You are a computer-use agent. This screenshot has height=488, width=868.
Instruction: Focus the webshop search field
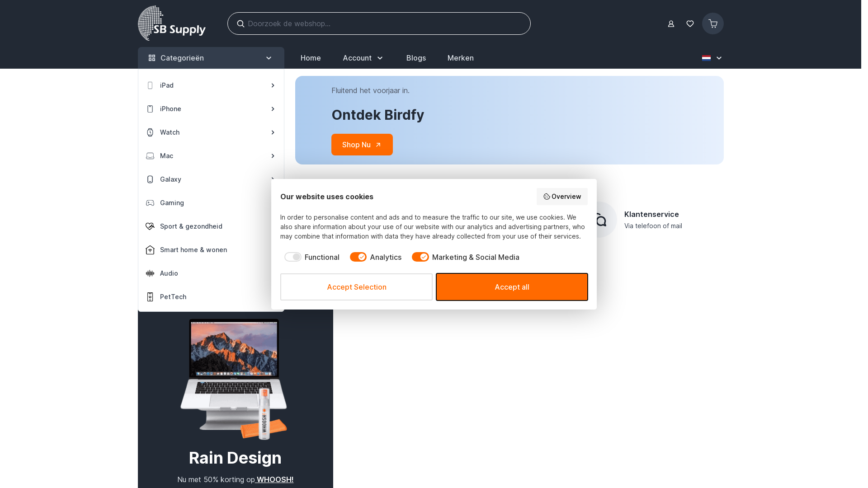tap(379, 23)
